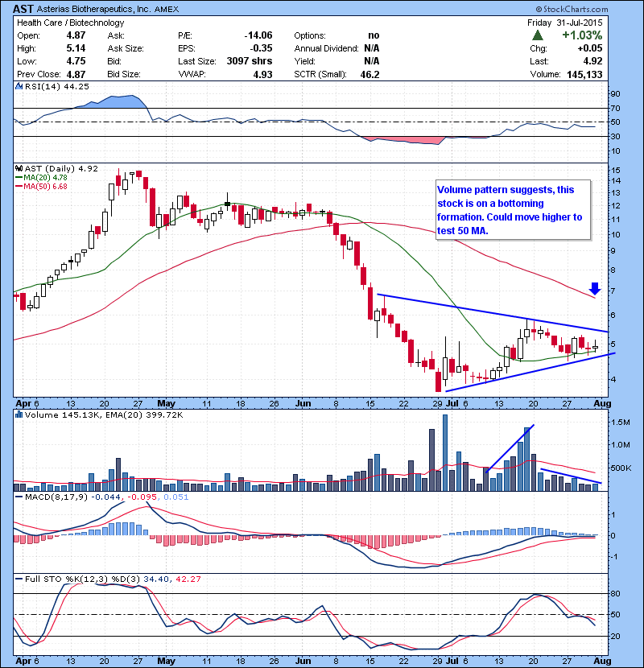
Task: Click the 15 price axis label
Action: tap(615, 171)
